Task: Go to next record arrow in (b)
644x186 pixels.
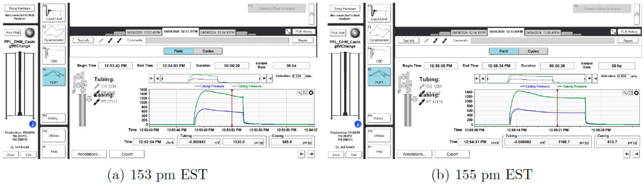Action: click(636, 154)
